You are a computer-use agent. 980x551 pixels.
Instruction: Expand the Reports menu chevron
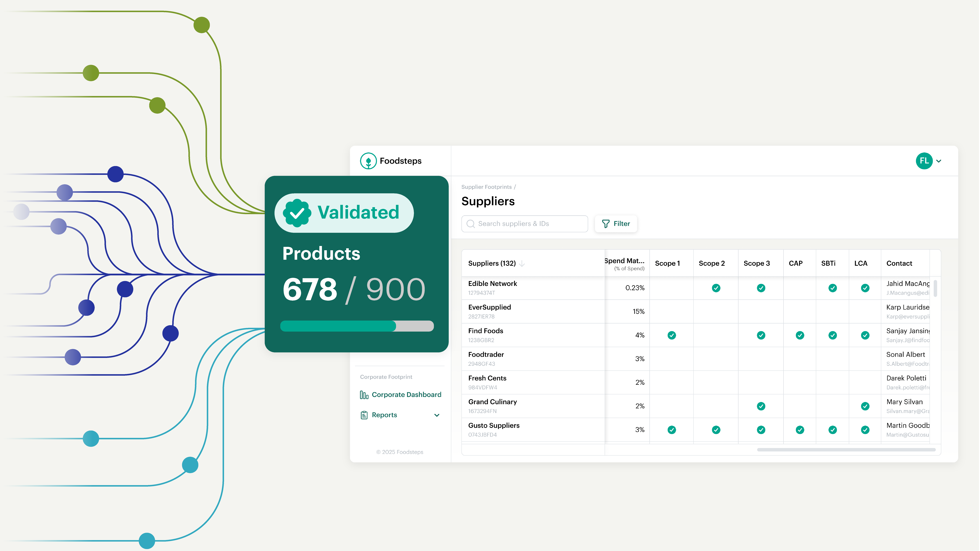pos(437,415)
